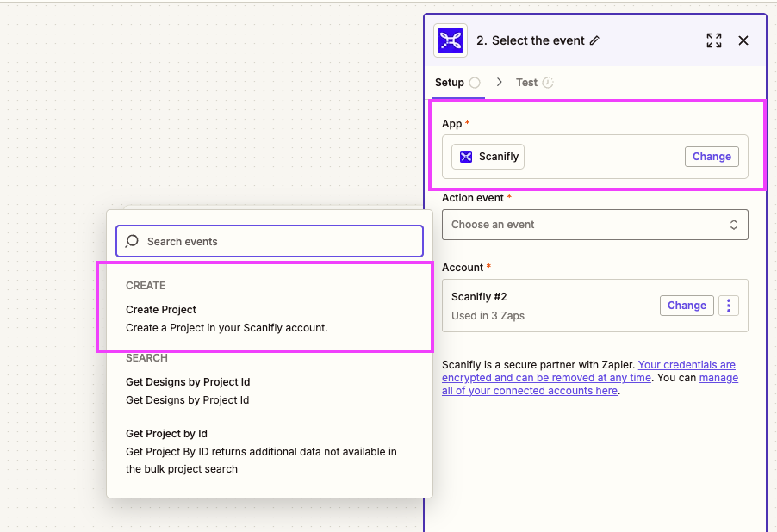Image resolution: width=777 pixels, height=532 pixels.
Task: Click the chevron between Setup and Test
Action: 499,82
